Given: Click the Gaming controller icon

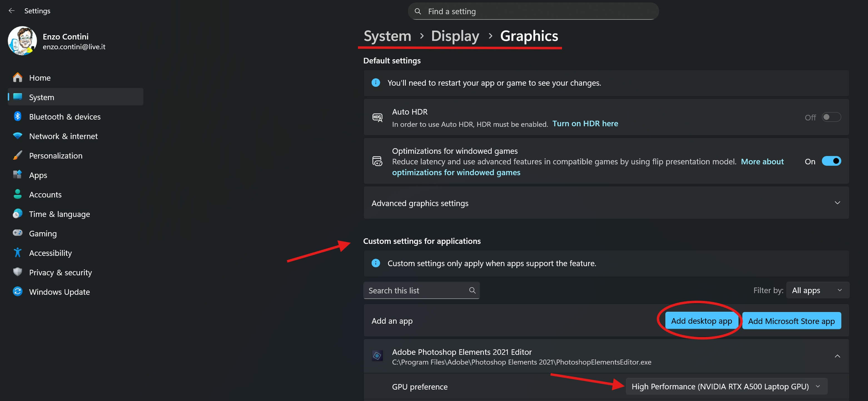Looking at the screenshot, I should coord(18,233).
